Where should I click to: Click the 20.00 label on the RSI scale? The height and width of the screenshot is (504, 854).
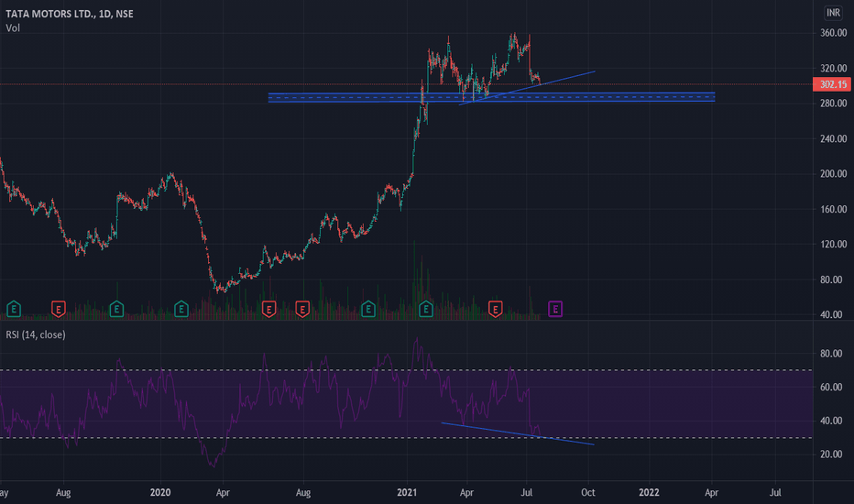point(831,454)
